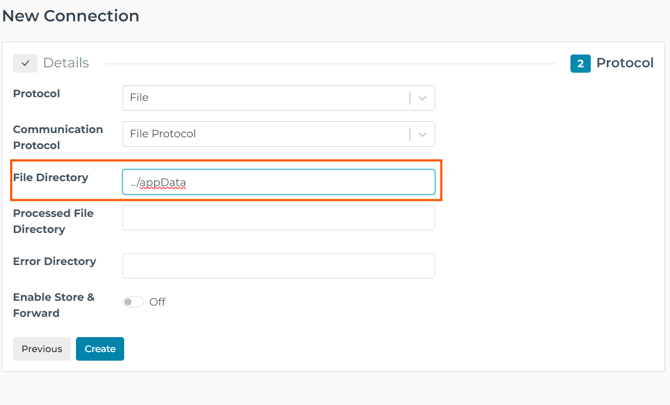Viewport: 670px width, 405px height.
Task: Open the Communication Protocol dropdown showing File Protocol
Action: pyautogui.click(x=279, y=134)
